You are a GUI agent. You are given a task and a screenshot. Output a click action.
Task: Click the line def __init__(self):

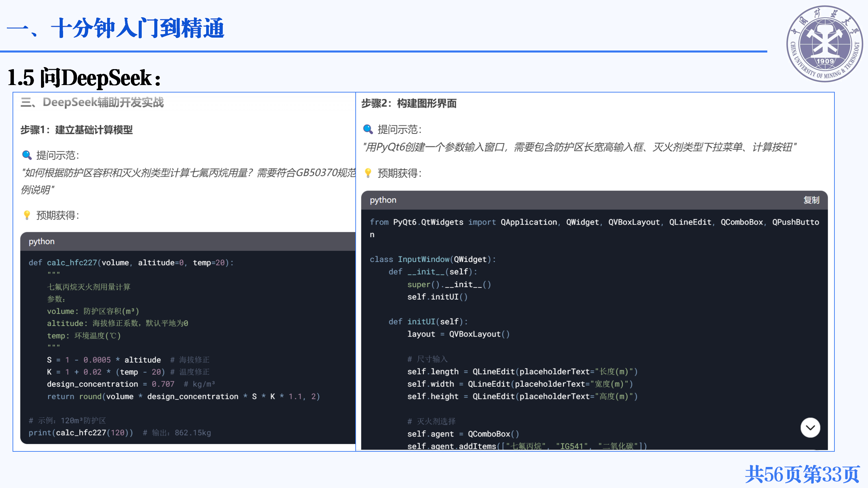point(433,272)
